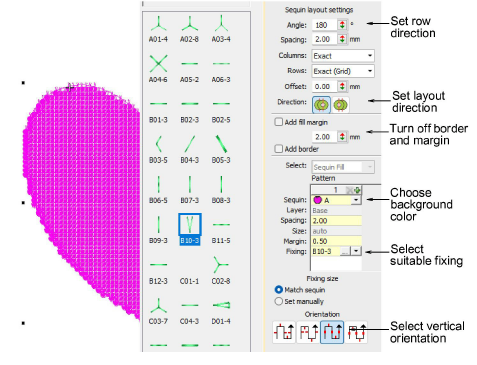Select the A03-4 fixing pattern
This screenshot has width=477, height=365.
pyautogui.click(x=221, y=29)
